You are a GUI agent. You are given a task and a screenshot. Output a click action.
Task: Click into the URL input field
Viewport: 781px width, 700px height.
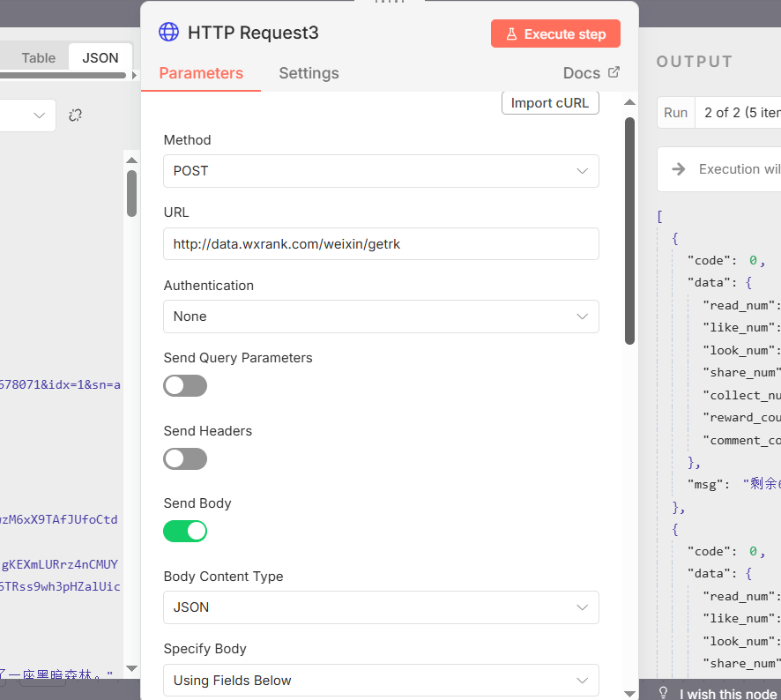381,244
